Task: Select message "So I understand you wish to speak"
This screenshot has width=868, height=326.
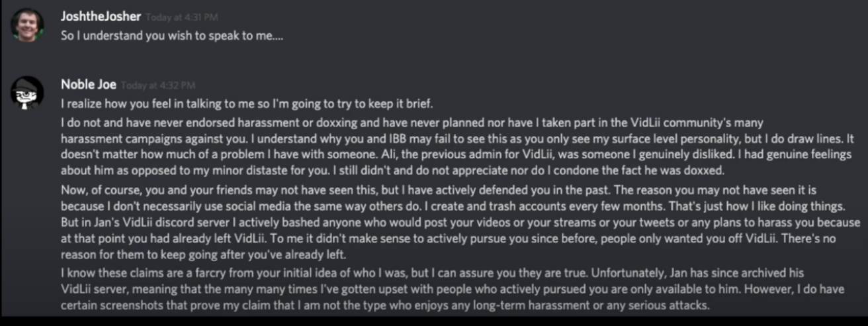Action: pos(172,36)
